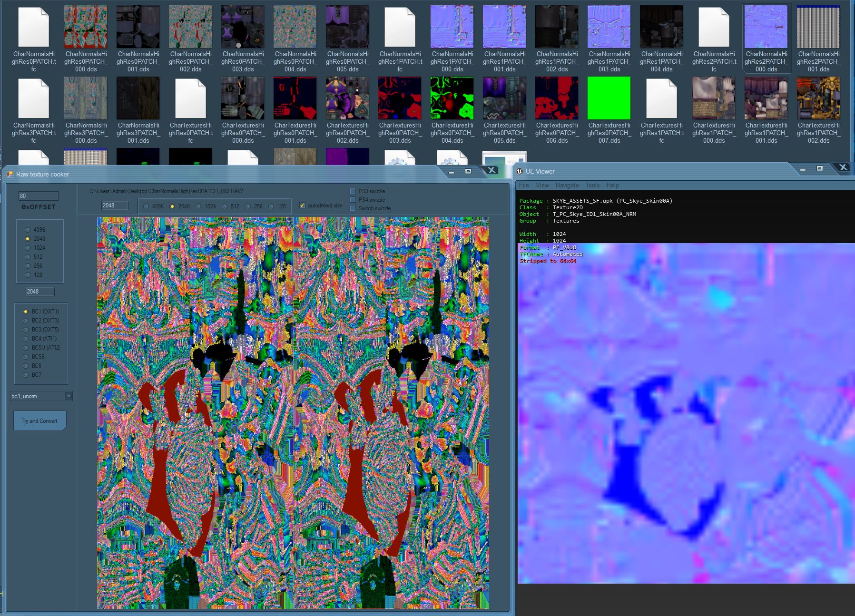Viewport: 855px width, 616px height.
Task: Click the decoded texture preview image
Action: [293, 413]
